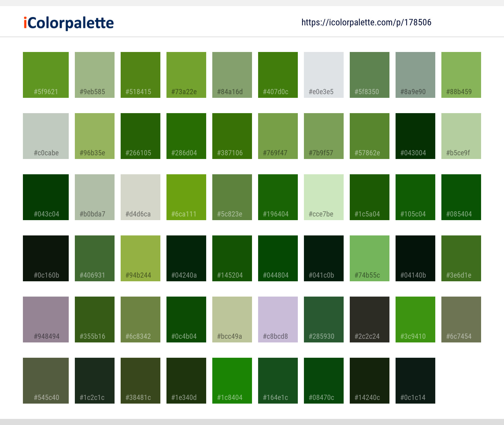
Task: Select the #545c40 swatch
Action: coord(46,381)
